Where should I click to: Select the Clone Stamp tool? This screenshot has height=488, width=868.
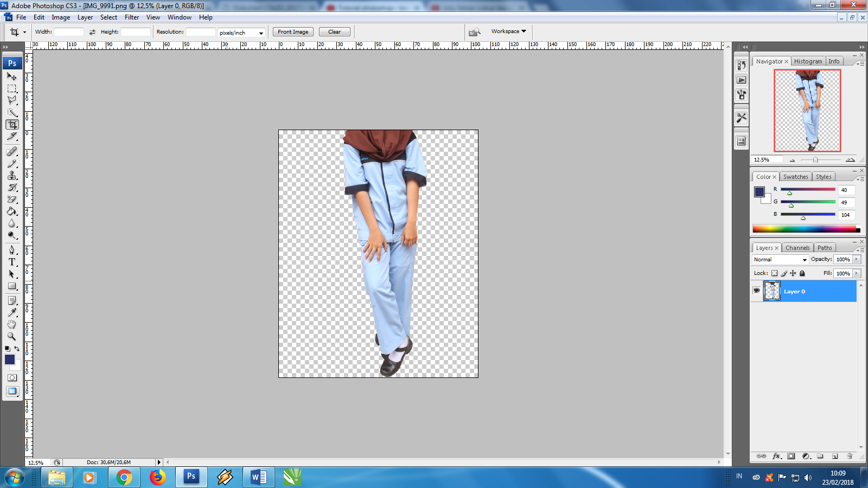pos(12,176)
